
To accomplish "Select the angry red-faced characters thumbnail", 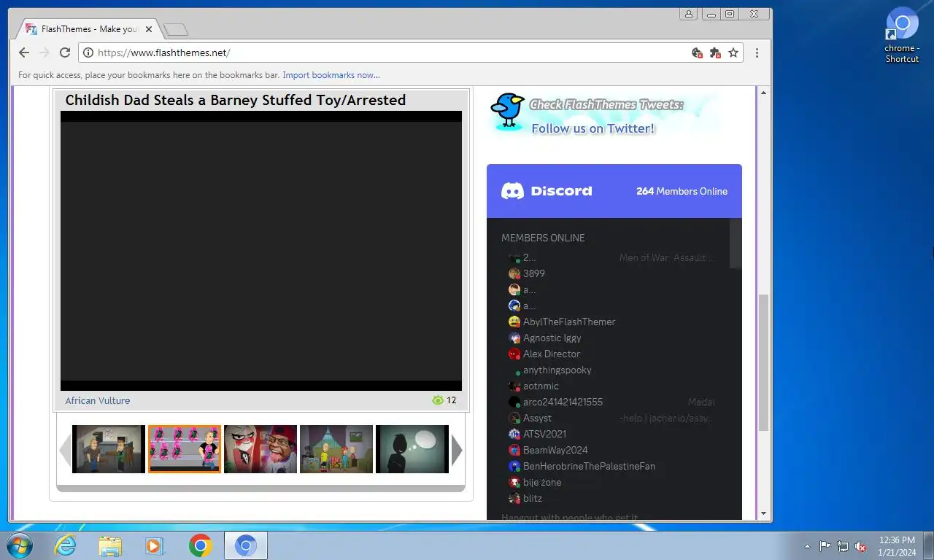I will [260, 449].
